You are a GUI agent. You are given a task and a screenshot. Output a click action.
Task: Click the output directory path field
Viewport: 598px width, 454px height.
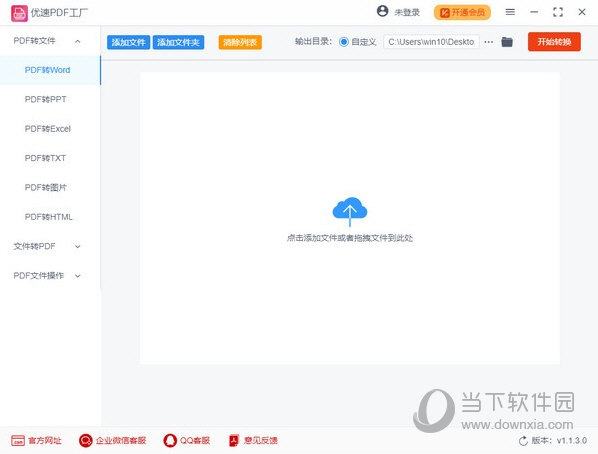(x=431, y=42)
